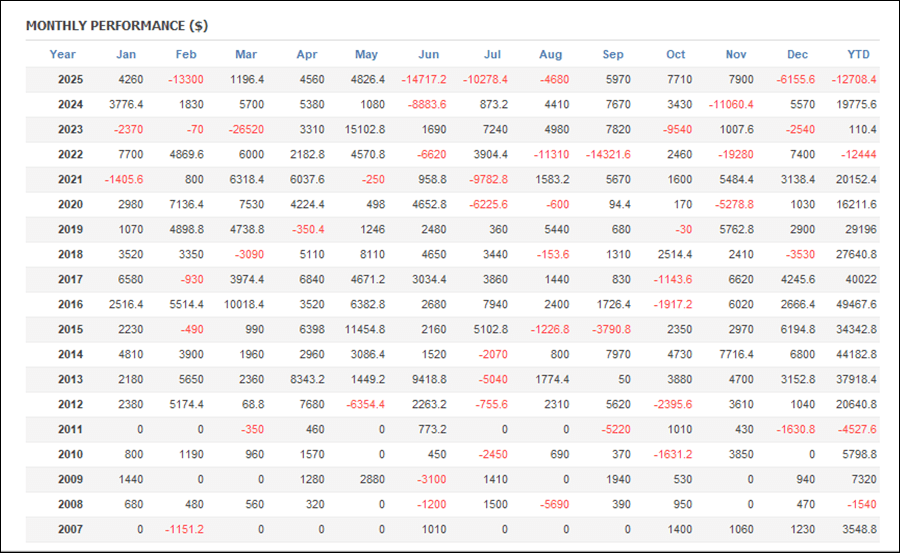Click the Year column header
Viewport: 900px width, 553px height.
coord(62,54)
